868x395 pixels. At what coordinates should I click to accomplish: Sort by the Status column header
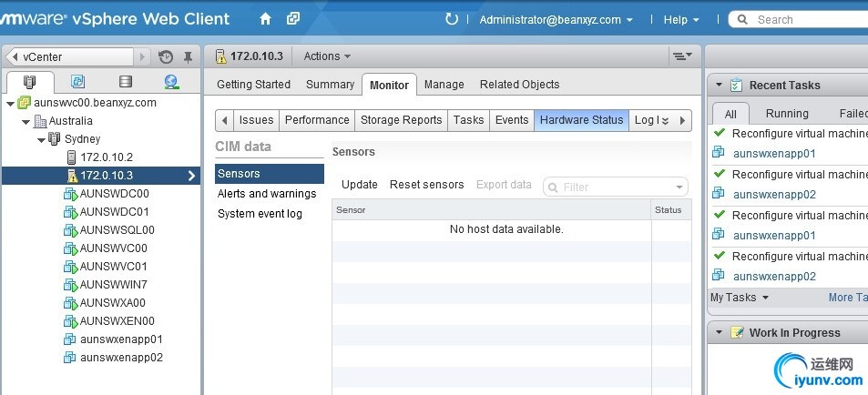[x=671, y=210]
